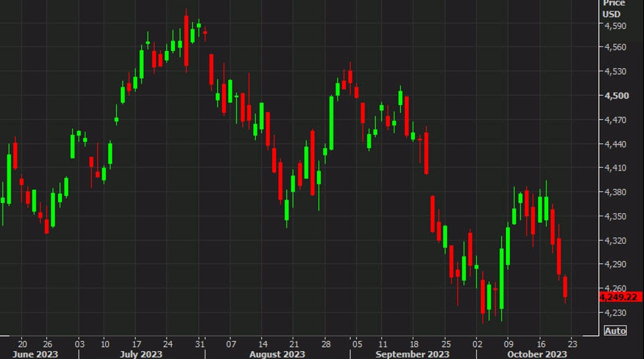Click the June 2023 month label
644x359 pixels.
point(35,354)
